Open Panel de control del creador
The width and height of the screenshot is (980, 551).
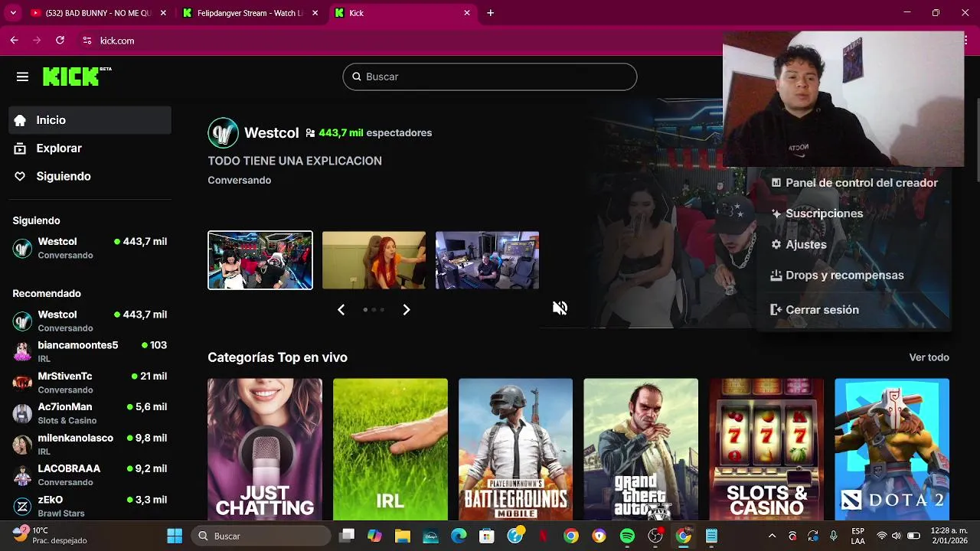[854, 183]
